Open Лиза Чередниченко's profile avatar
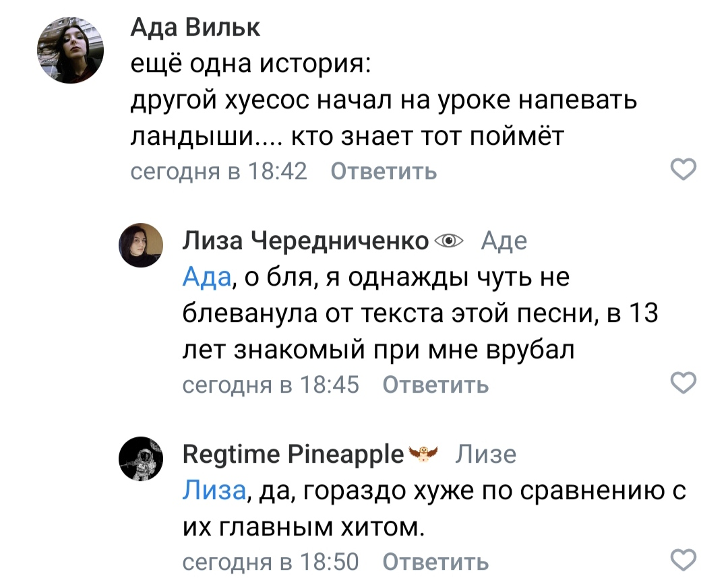Image resolution: width=728 pixels, height=578 pixels. pyautogui.click(x=141, y=245)
